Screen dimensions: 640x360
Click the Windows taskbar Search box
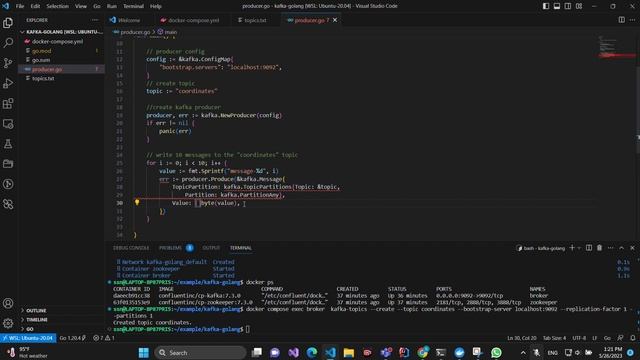[200, 353]
